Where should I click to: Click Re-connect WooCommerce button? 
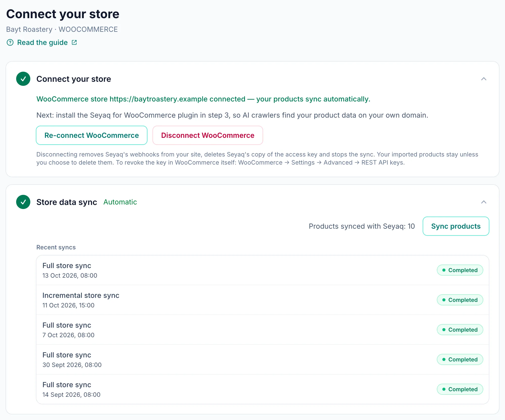(x=92, y=135)
